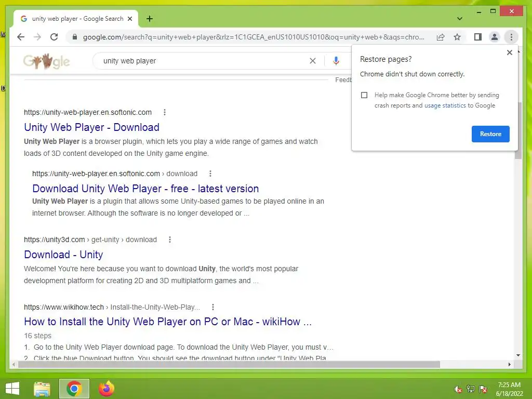Click the '16 steps' text

pos(37,336)
